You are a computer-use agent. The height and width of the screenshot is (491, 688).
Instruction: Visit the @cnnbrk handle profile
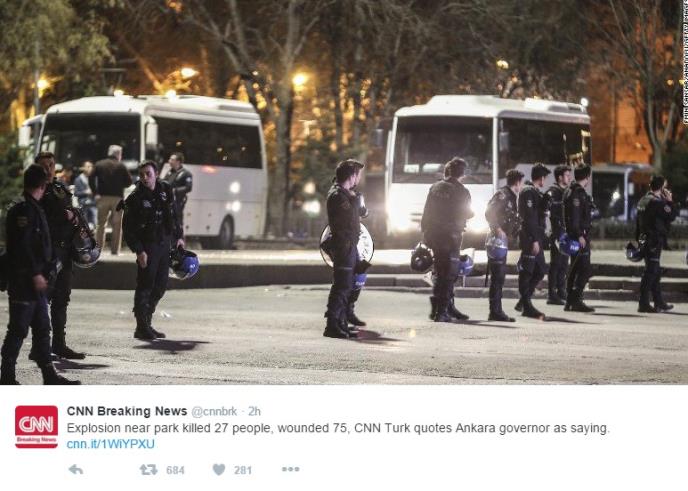214,412
